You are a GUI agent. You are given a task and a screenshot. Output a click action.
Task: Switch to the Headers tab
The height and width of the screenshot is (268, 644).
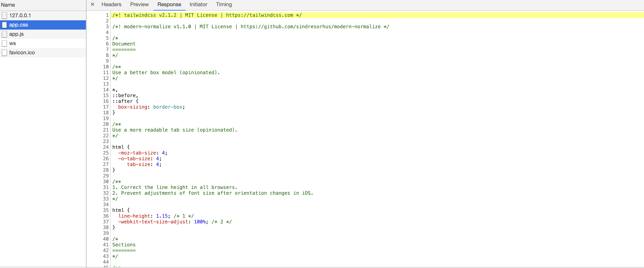[x=111, y=4]
